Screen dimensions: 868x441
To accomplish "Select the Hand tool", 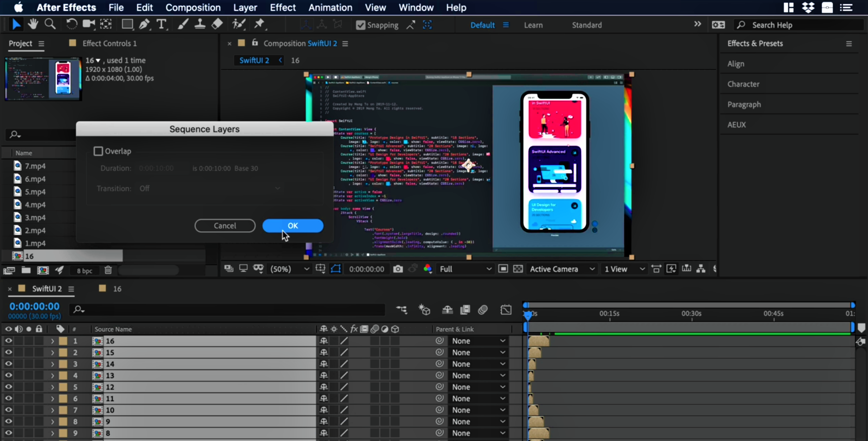I will pos(33,24).
